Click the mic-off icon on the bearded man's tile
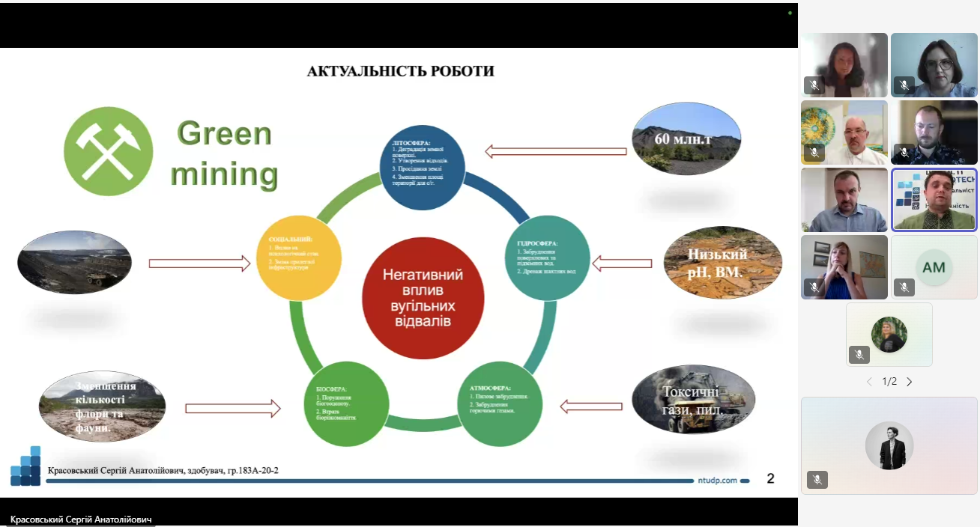The width and height of the screenshot is (980, 527). point(904,153)
